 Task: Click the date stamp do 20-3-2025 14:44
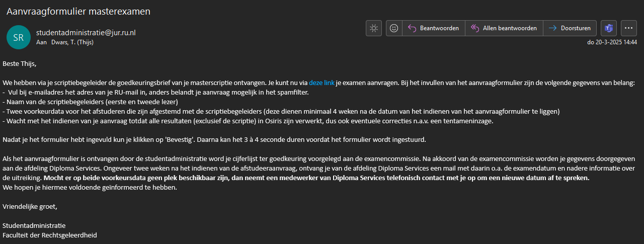click(x=612, y=42)
